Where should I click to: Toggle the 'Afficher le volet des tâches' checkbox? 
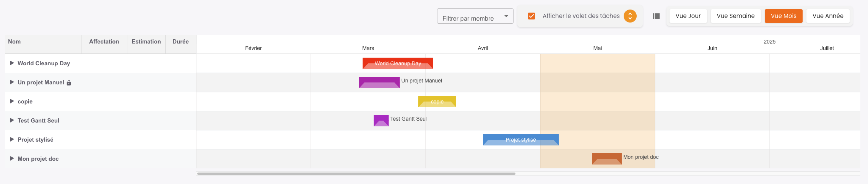532,16
